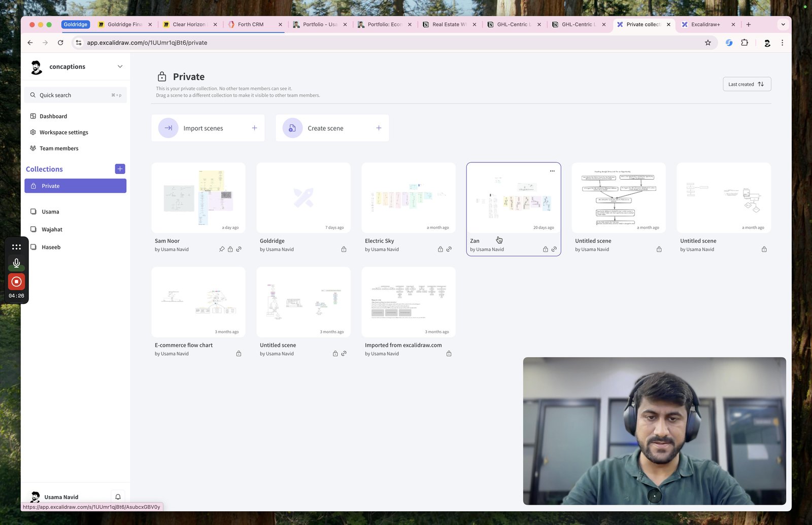812x525 pixels.
Task: Close the Clear Horizon browser tab
Action: coord(215,24)
